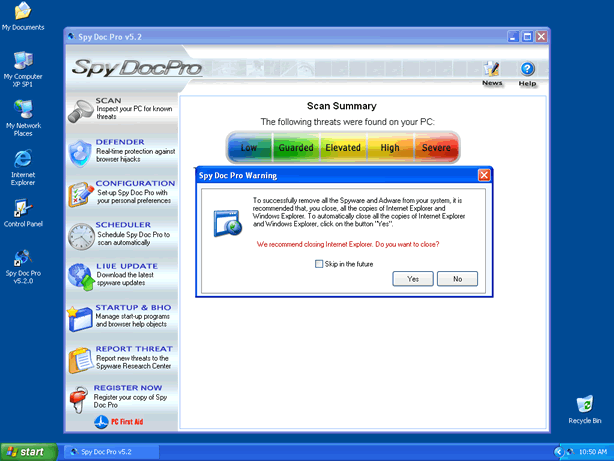Click the PC First Aid logo link
This screenshot has width=614, height=461.
(121, 422)
